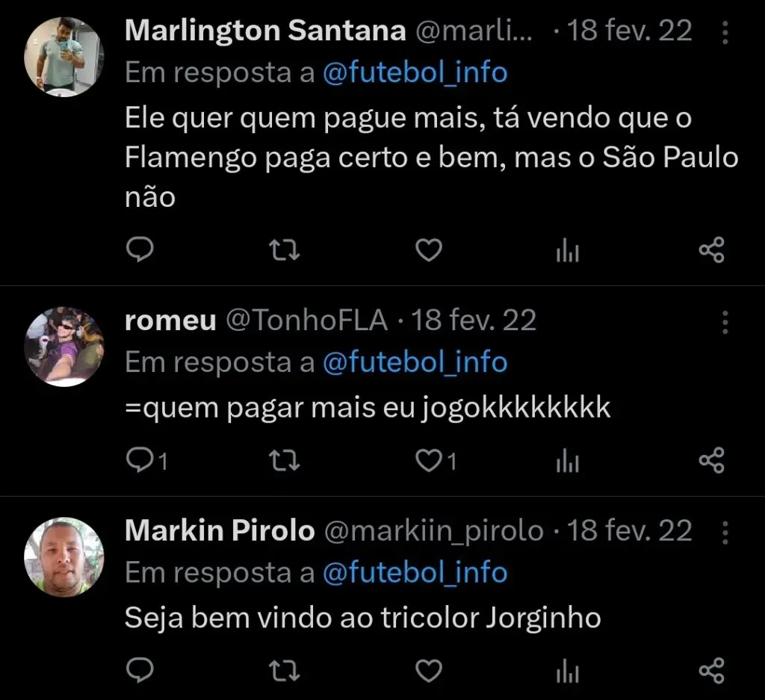View analytics for romeu's tweet
Image resolution: width=765 pixels, height=700 pixels.
567,460
